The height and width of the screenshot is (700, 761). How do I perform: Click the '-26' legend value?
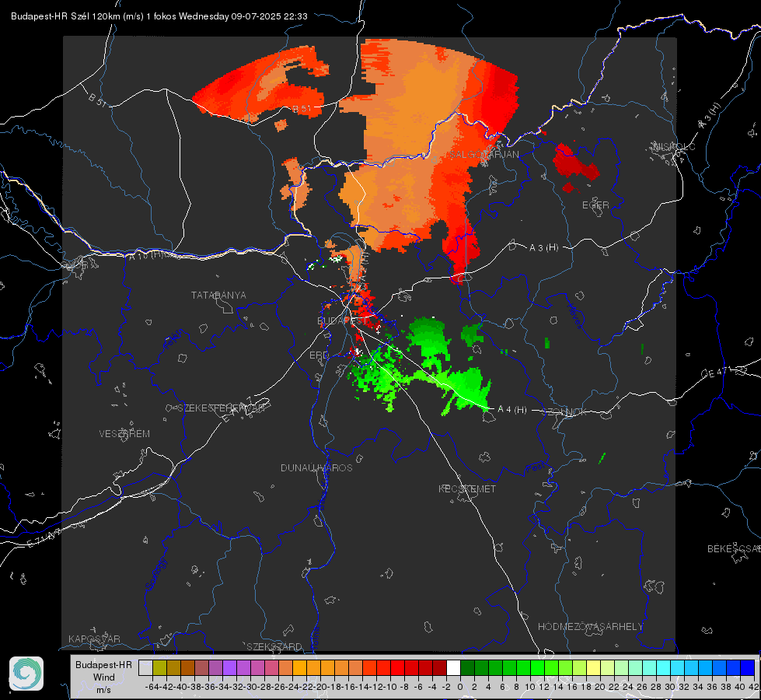click(x=278, y=687)
